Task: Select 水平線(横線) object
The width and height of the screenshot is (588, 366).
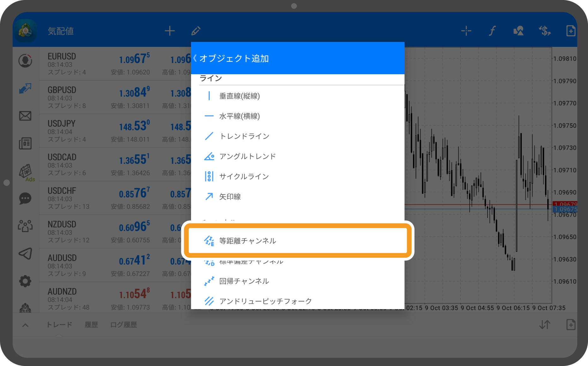Action: [x=298, y=116]
